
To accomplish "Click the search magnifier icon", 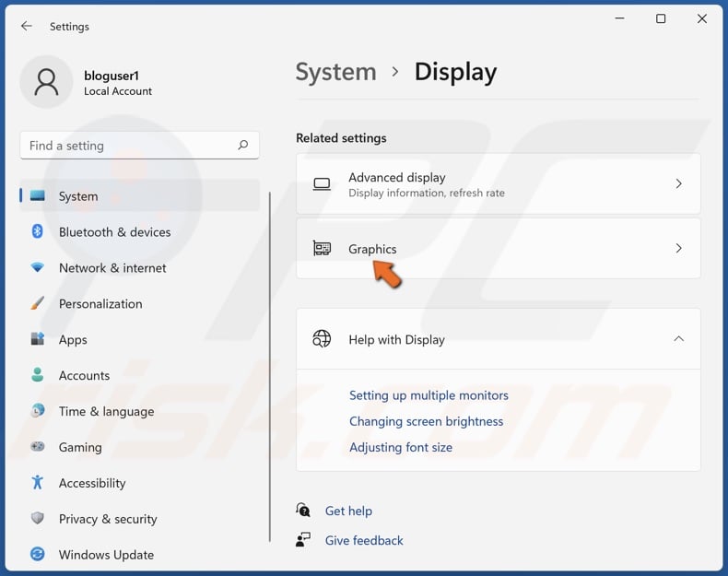I will pos(243,146).
